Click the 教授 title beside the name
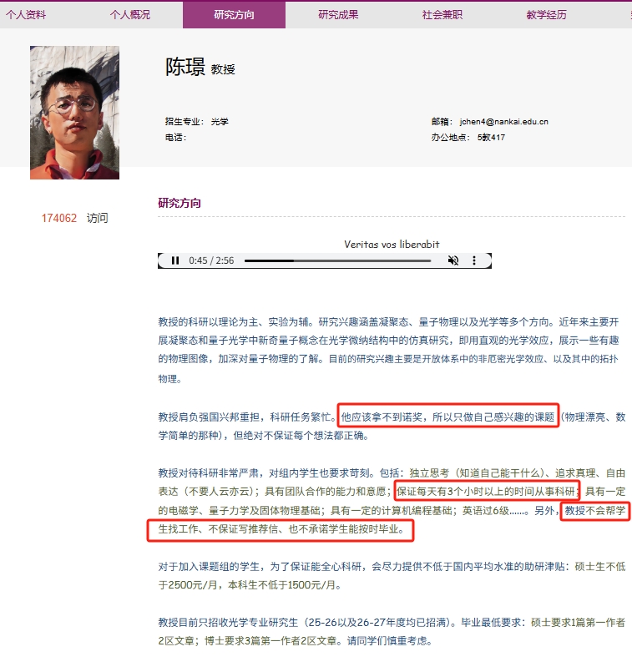The image size is (632, 672). [223, 69]
